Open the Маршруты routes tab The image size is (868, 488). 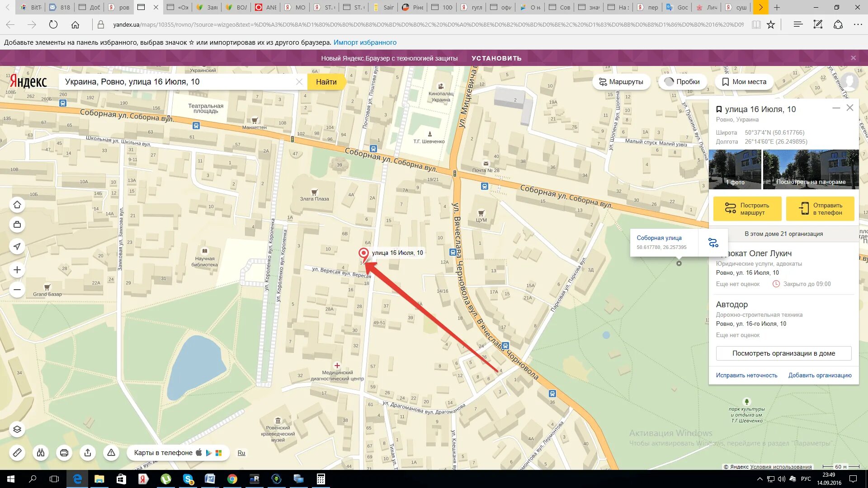(x=621, y=82)
